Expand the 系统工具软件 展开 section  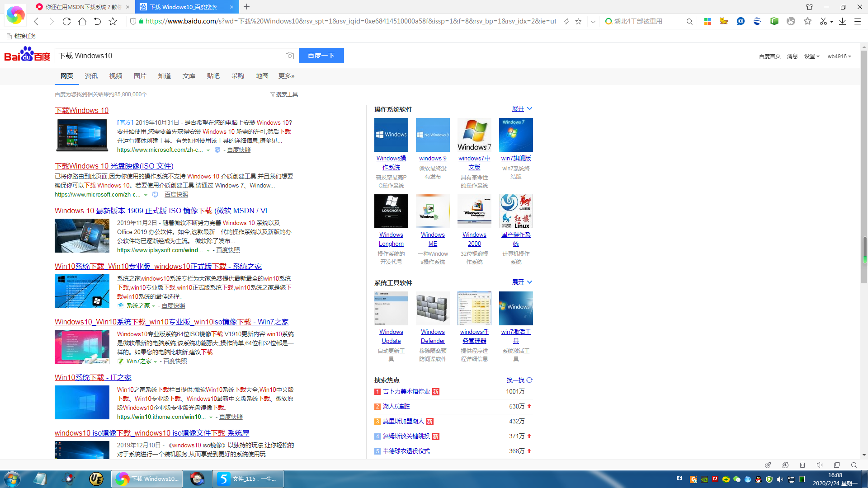[x=522, y=282]
